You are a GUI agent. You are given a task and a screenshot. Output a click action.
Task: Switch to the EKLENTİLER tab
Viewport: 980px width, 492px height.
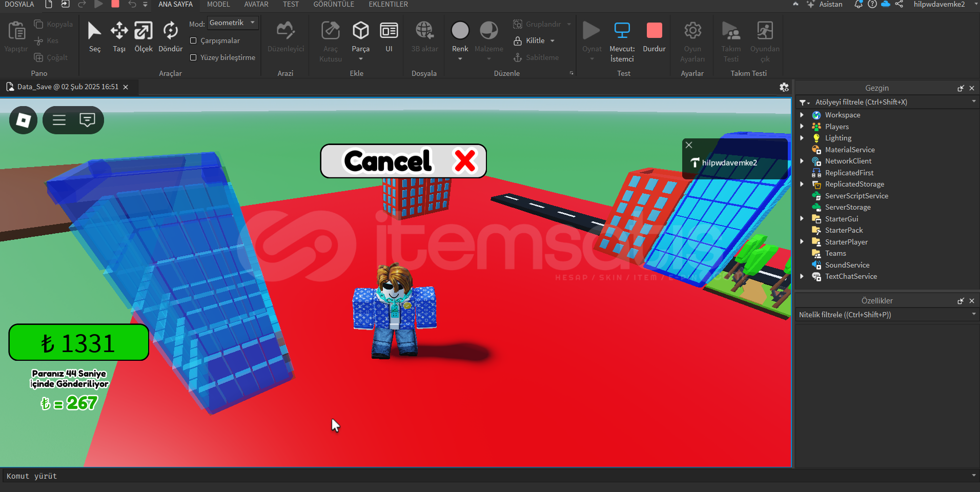click(389, 4)
